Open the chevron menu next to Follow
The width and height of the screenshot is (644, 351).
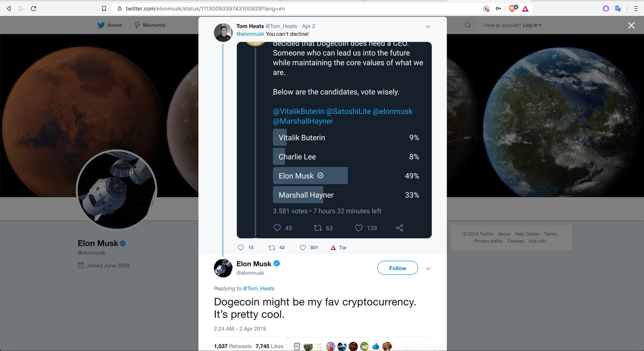click(x=428, y=269)
